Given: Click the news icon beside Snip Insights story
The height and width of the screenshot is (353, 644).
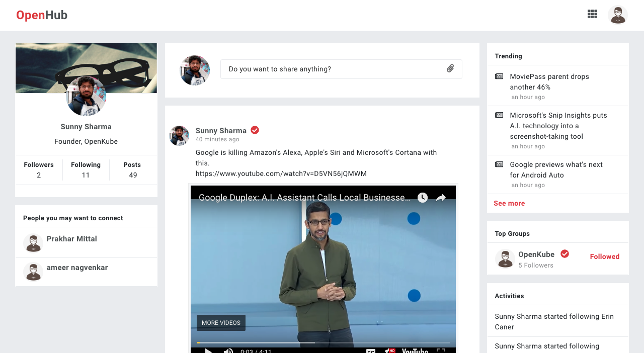Looking at the screenshot, I should click(499, 115).
